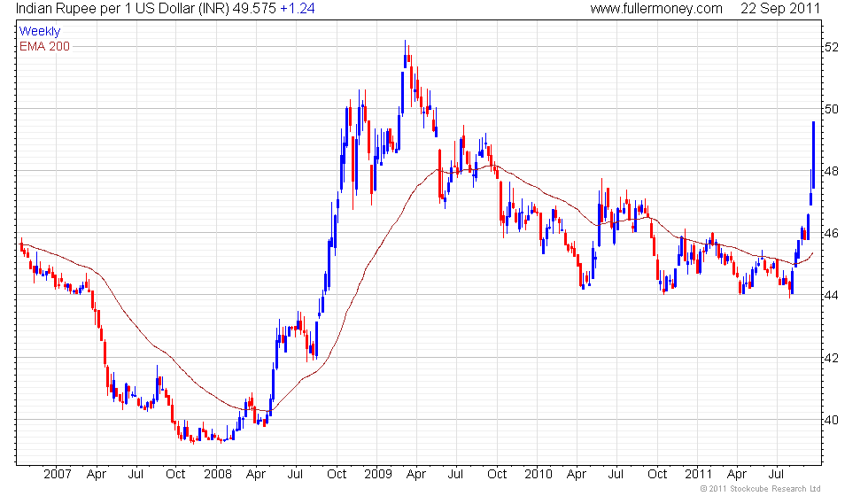Viewport: 868px width, 496px height.
Task: Click the 2009 year marker on time axis
Action: [378, 474]
